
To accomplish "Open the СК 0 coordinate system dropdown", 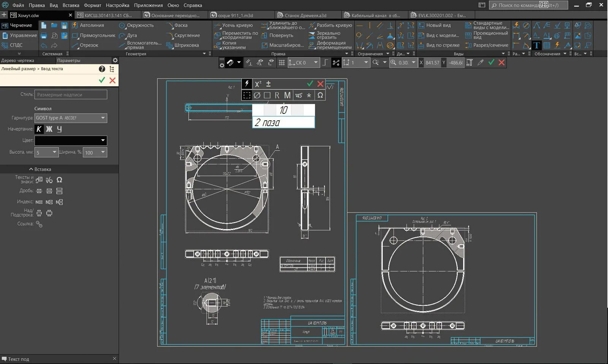I will pyautogui.click(x=316, y=63).
